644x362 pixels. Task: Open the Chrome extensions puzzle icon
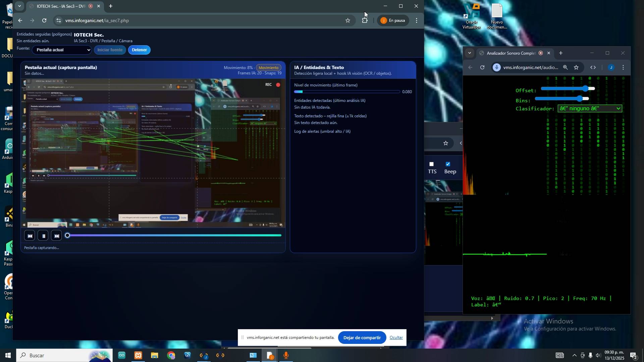365,20
